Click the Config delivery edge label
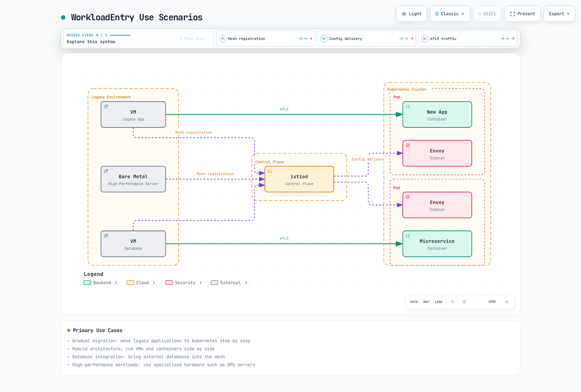Viewport: 581px width, 392px height. click(368, 159)
